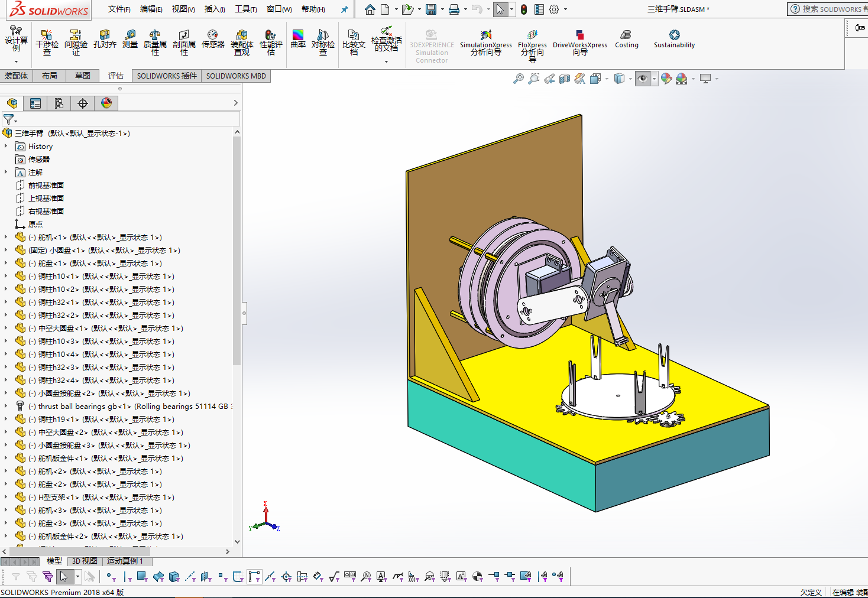Switch to DimXpertManager tab icon
The image size is (868, 598).
pos(83,103)
